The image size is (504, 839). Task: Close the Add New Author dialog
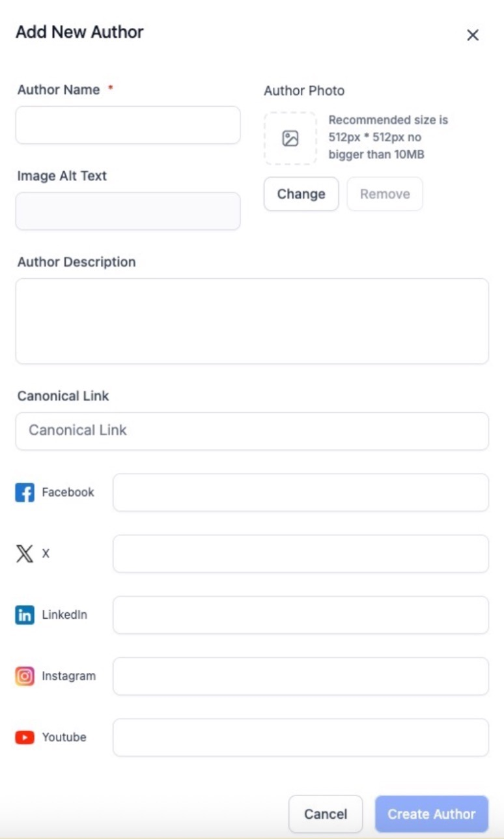coord(473,35)
